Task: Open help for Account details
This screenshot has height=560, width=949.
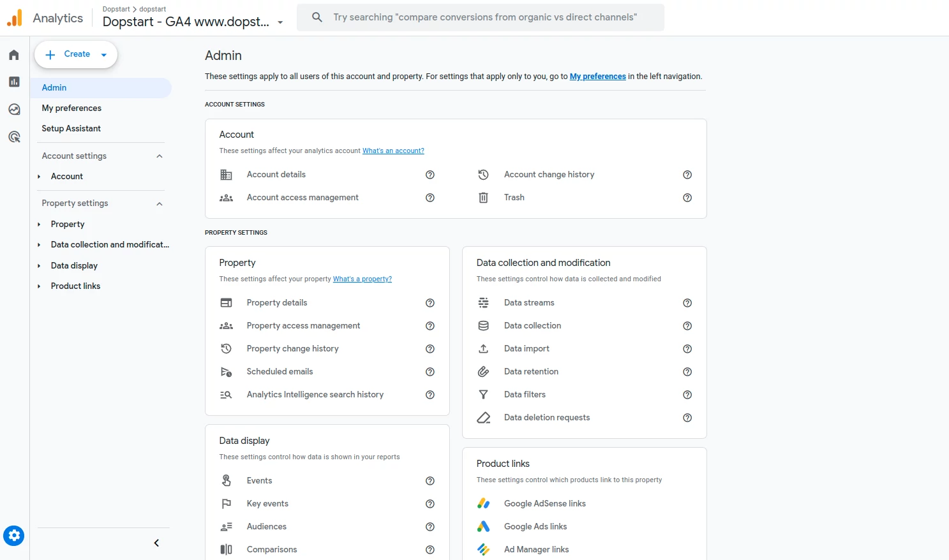Action: coord(430,175)
